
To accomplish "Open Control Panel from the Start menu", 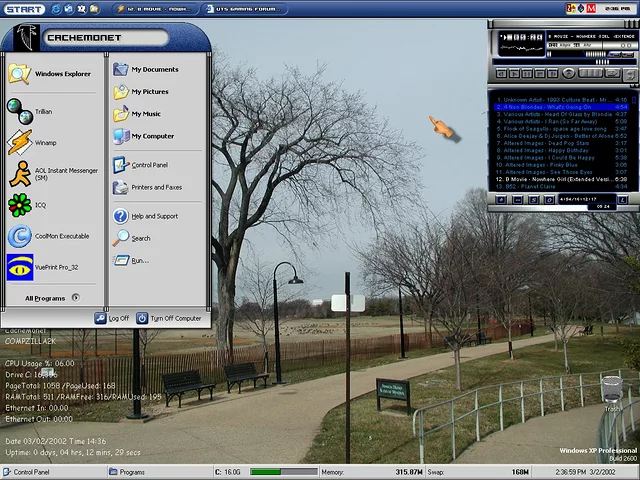I will coord(149,165).
